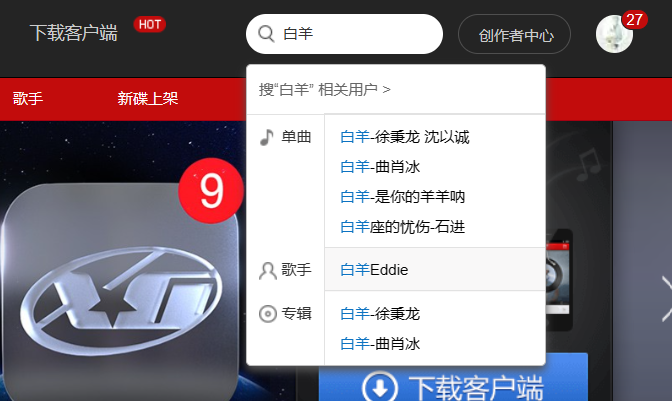Click the 创作者中心 button
672x401 pixels.
[514, 34]
